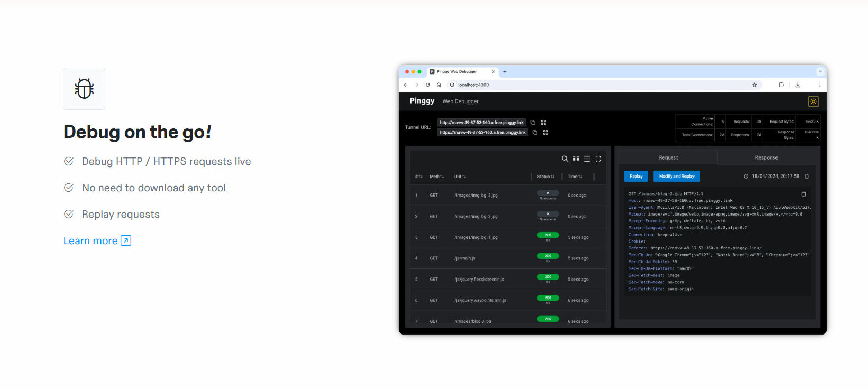Image resolution: width=868 pixels, height=390 pixels.
Task: Show QR code for the http tunnel URL
Action: click(543, 123)
